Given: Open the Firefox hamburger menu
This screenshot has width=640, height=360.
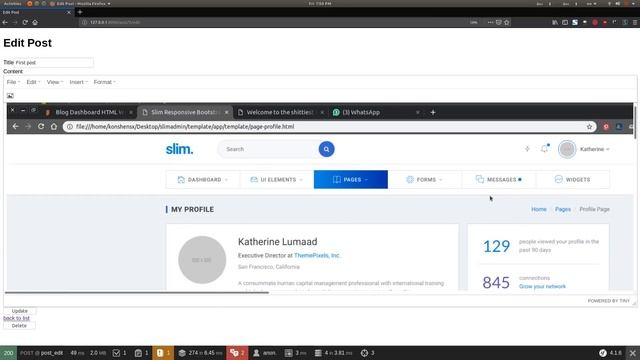Looking at the screenshot, I should click(635, 22).
